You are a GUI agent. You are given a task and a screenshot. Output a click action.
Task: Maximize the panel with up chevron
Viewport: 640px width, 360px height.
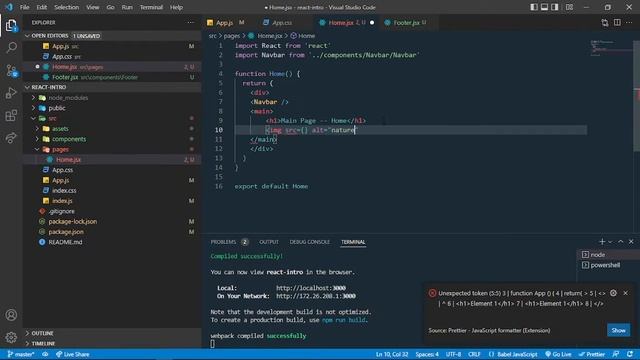click(x=620, y=242)
